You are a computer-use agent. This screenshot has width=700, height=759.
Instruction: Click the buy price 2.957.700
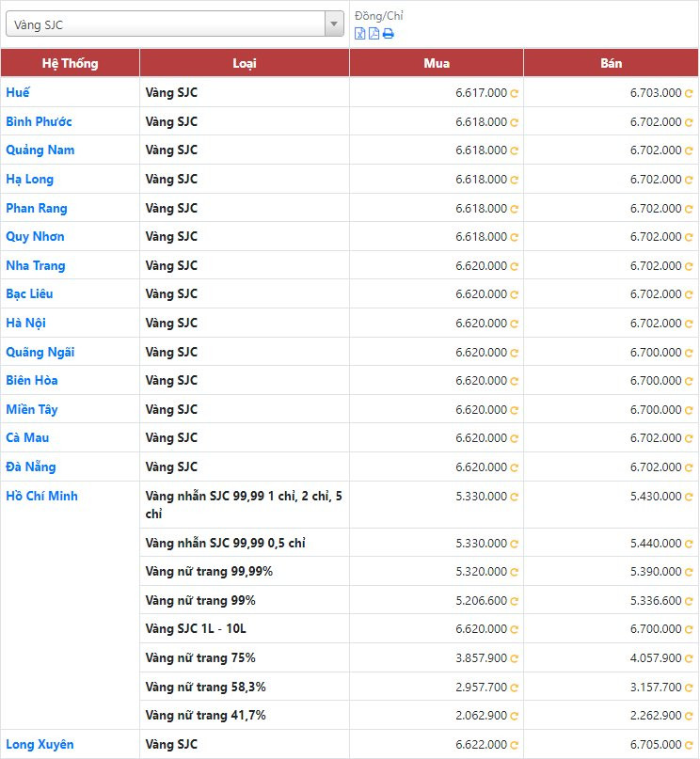(481, 688)
